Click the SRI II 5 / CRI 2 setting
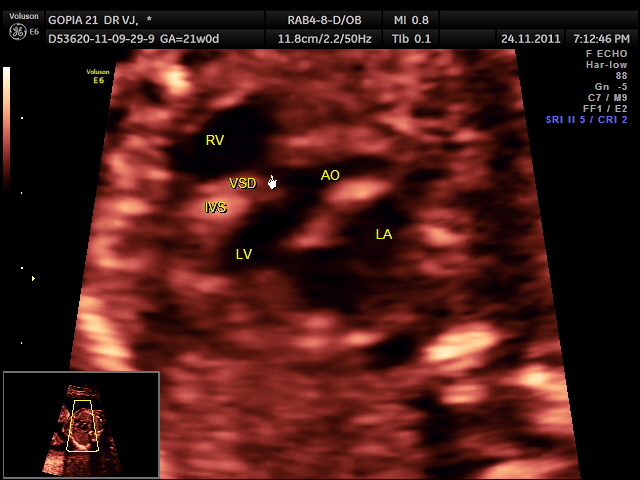The image size is (640, 480). 586,119
